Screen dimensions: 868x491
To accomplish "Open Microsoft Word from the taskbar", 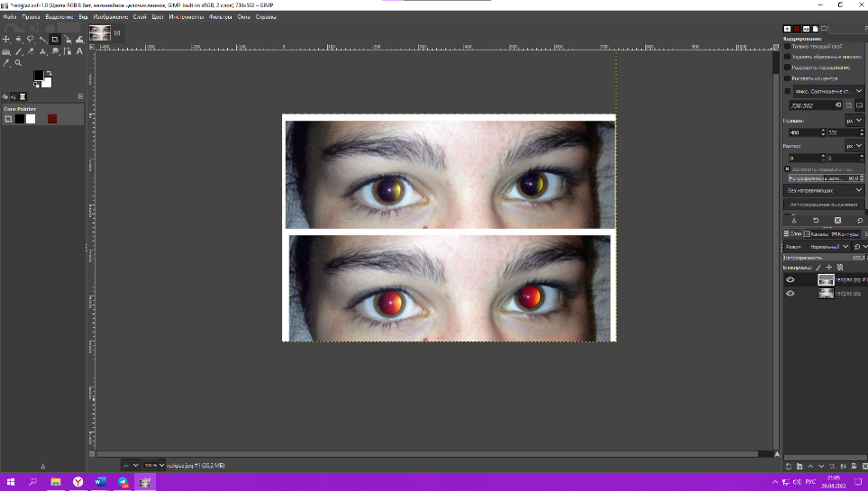I will click(x=100, y=482).
